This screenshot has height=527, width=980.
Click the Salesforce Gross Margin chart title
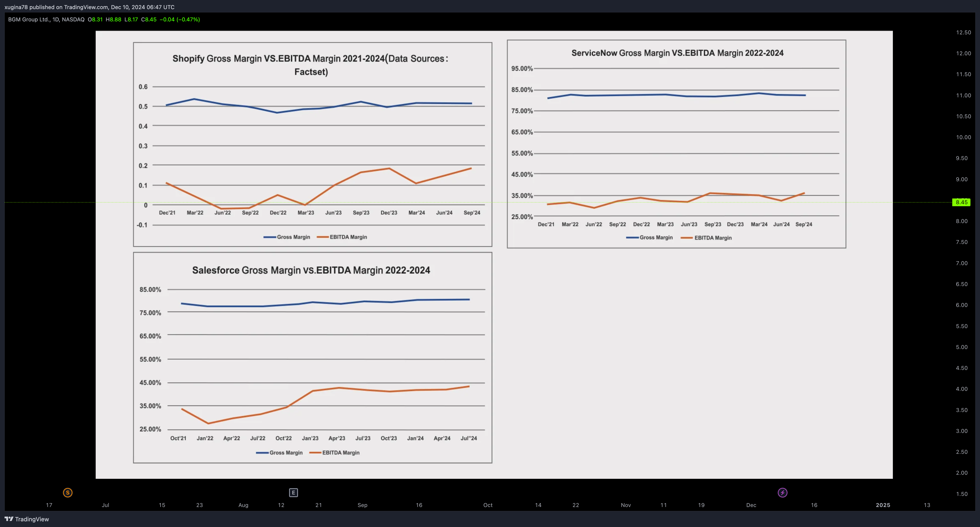(311, 270)
